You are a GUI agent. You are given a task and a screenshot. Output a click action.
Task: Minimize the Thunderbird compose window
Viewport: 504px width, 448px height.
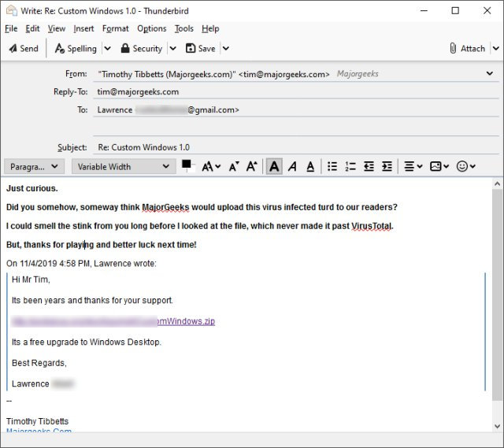(x=424, y=10)
